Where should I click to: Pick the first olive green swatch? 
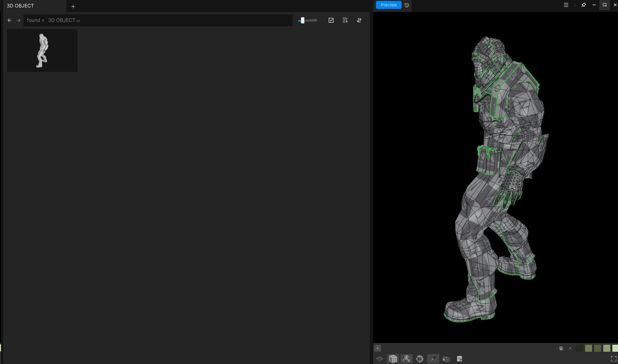(589, 348)
